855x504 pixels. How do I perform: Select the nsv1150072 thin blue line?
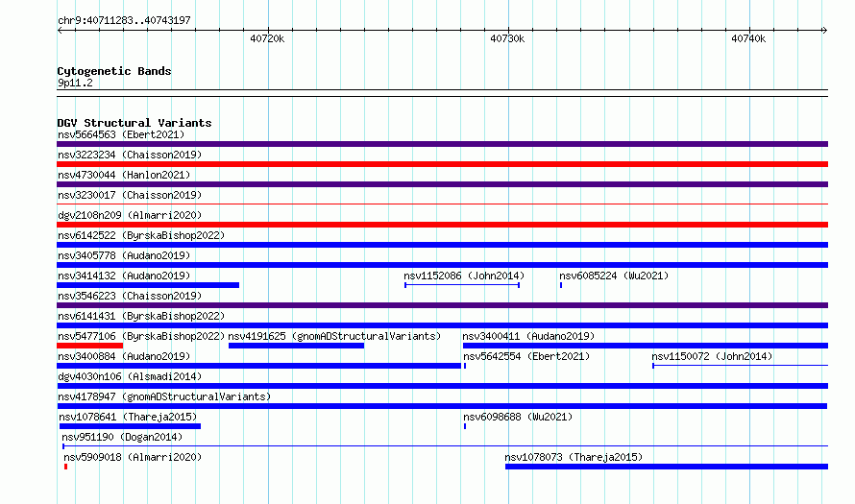[740, 366]
